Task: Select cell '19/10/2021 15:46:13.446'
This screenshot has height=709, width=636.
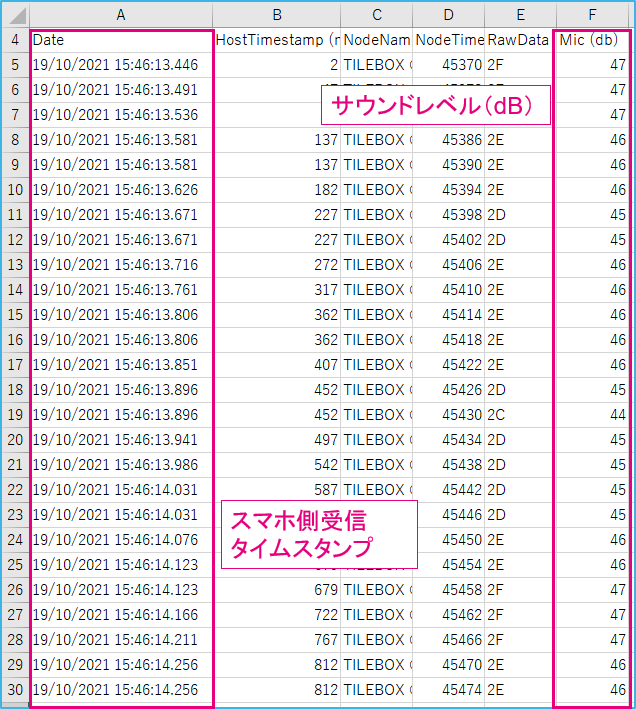Action: 121,65
